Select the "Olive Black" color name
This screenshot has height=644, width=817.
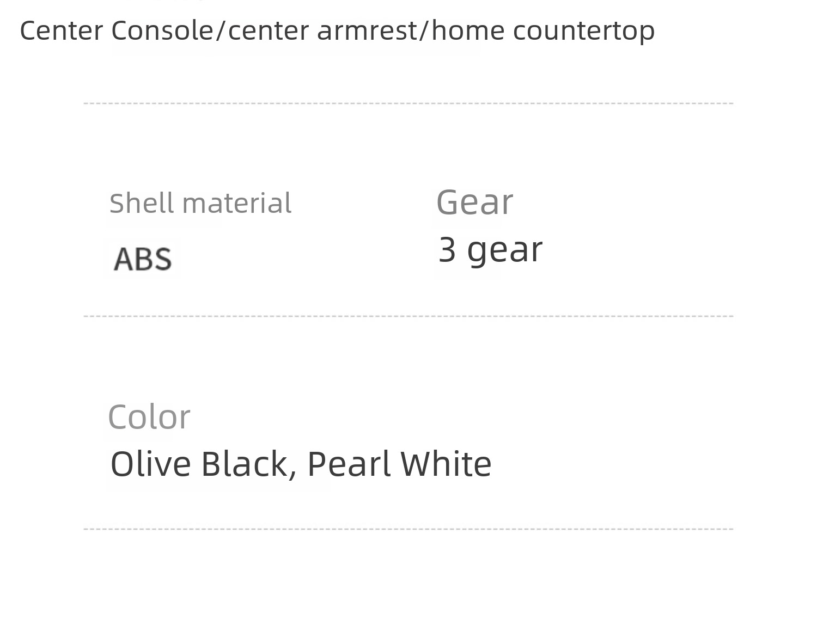198,464
